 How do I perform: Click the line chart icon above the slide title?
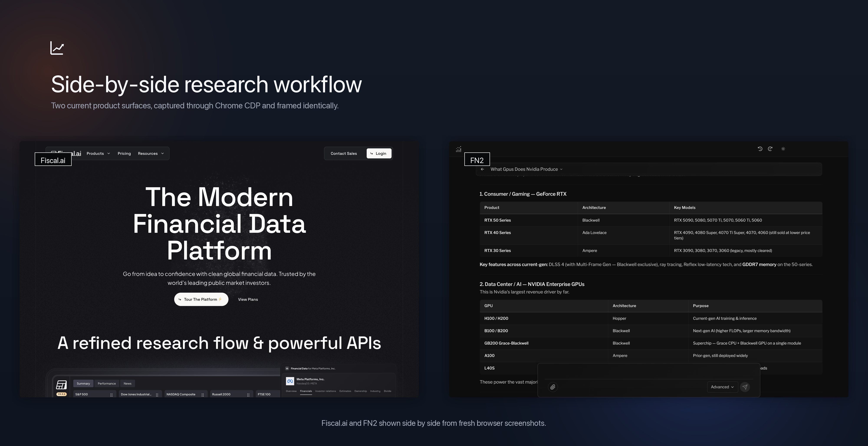tap(57, 48)
